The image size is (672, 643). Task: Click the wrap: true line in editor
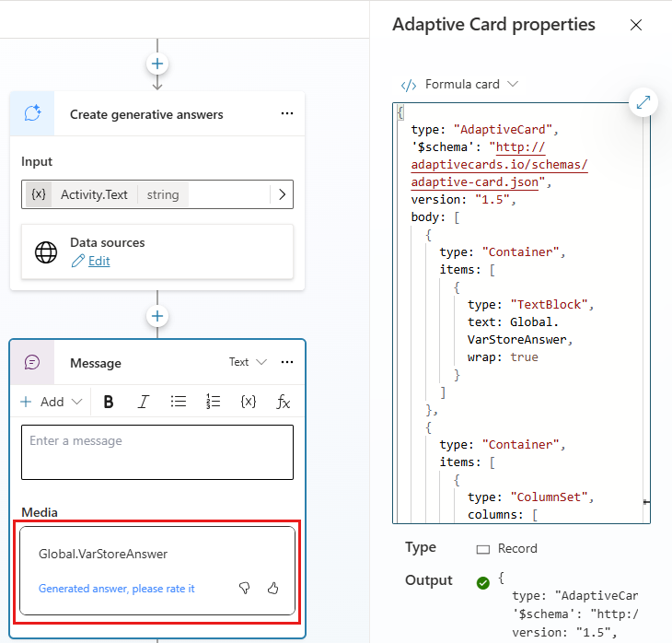[503, 357]
